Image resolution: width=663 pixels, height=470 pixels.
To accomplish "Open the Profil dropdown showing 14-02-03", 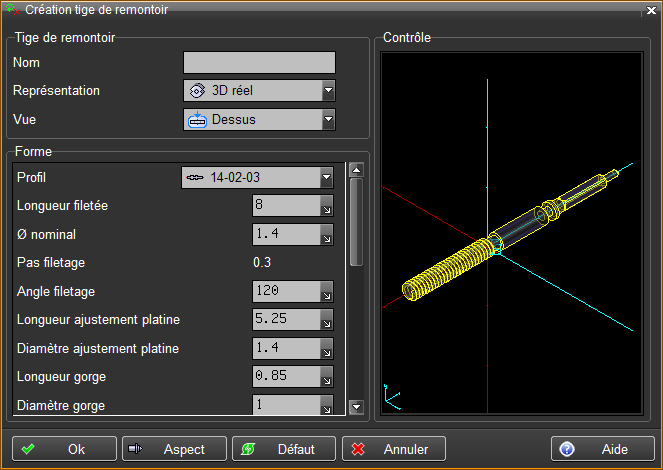I will (257, 178).
